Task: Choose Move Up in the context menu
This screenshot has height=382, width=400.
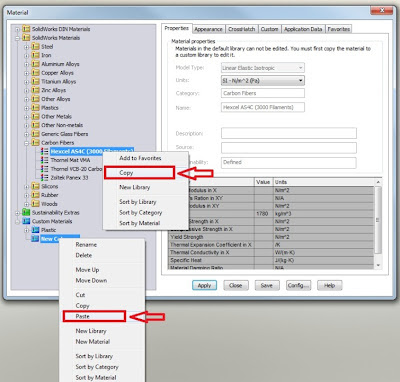Action: pos(87,269)
